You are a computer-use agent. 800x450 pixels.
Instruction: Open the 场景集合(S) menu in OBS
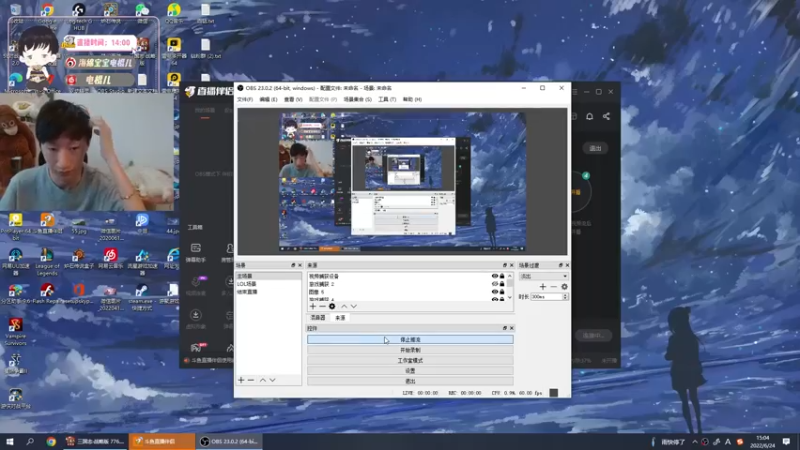358,99
